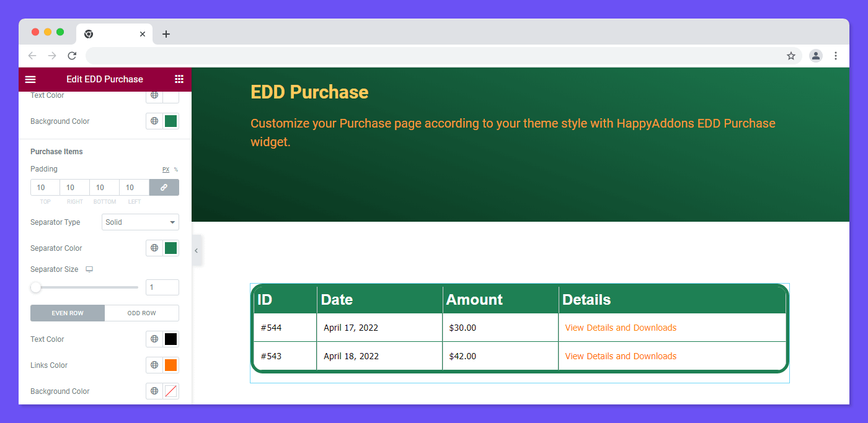The image size is (868, 423).
Task: Toggle linked padding values button
Action: pyautogui.click(x=164, y=188)
